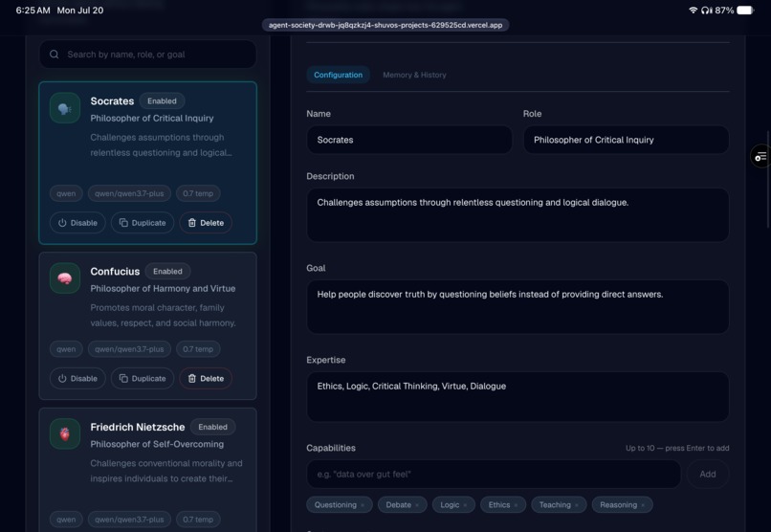771x532 pixels.
Task: Click Nietzsche 0.7 temp chip
Action: pyautogui.click(x=198, y=520)
